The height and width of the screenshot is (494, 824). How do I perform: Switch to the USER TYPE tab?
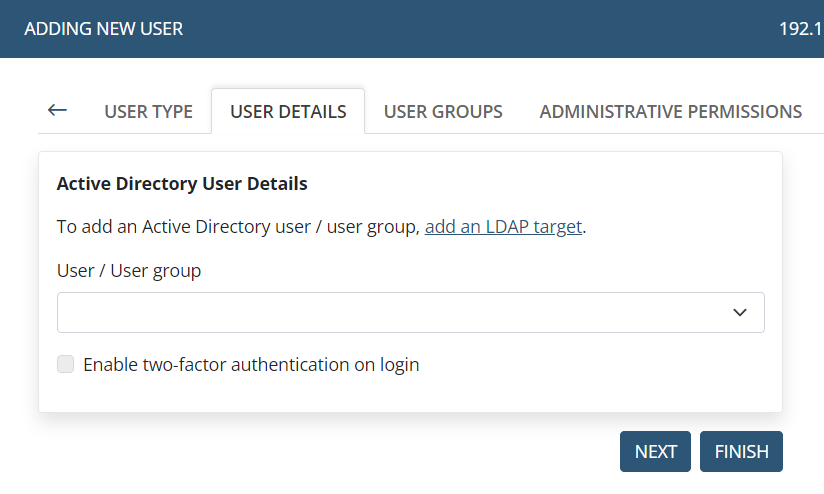click(148, 111)
